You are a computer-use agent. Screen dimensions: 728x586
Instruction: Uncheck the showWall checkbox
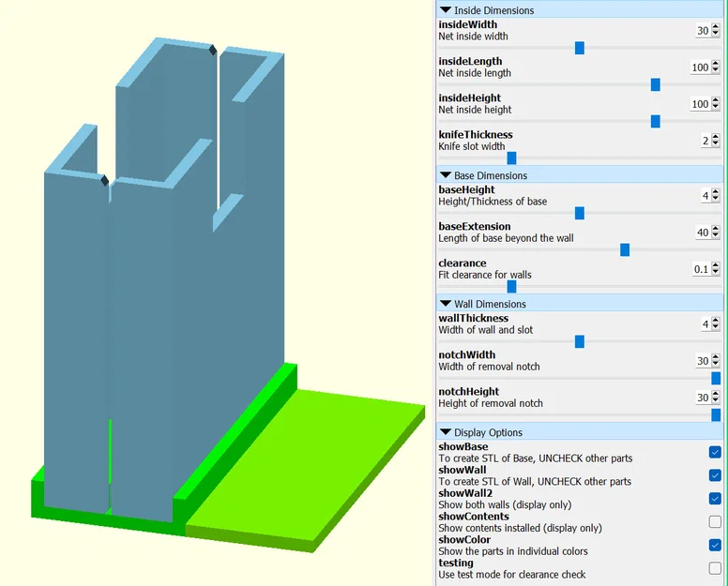point(715,475)
